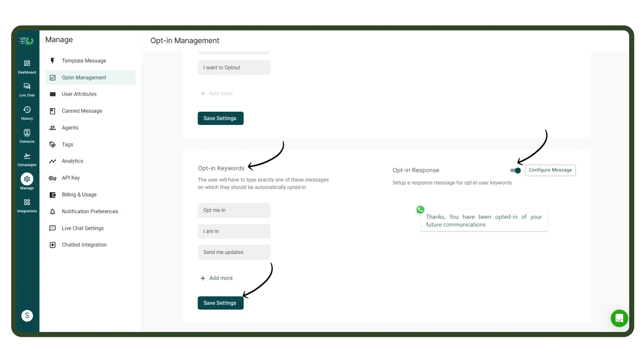The image size is (644, 362).
Task: Click the WhatsApp icon on response preview
Action: pos(420,210)
